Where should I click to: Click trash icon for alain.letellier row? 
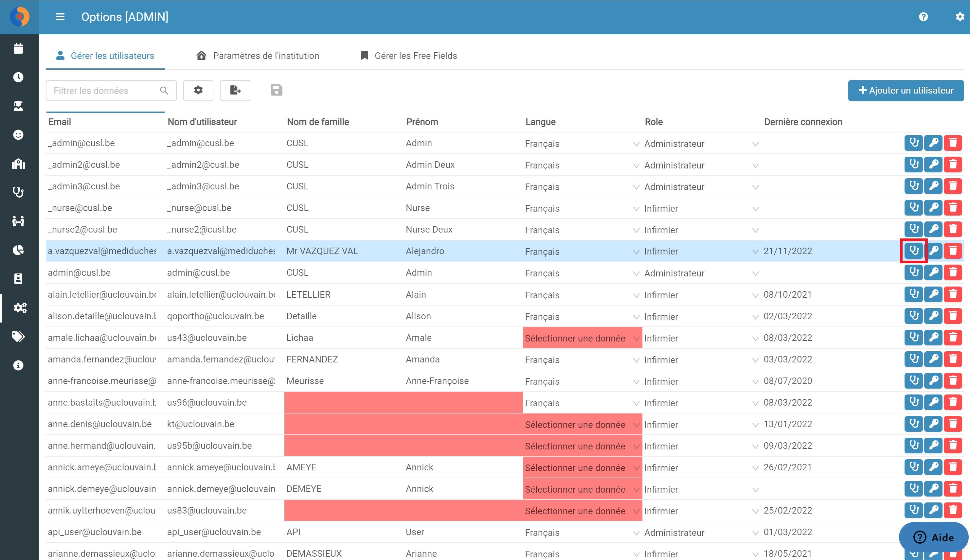click(x=953, y=295)
